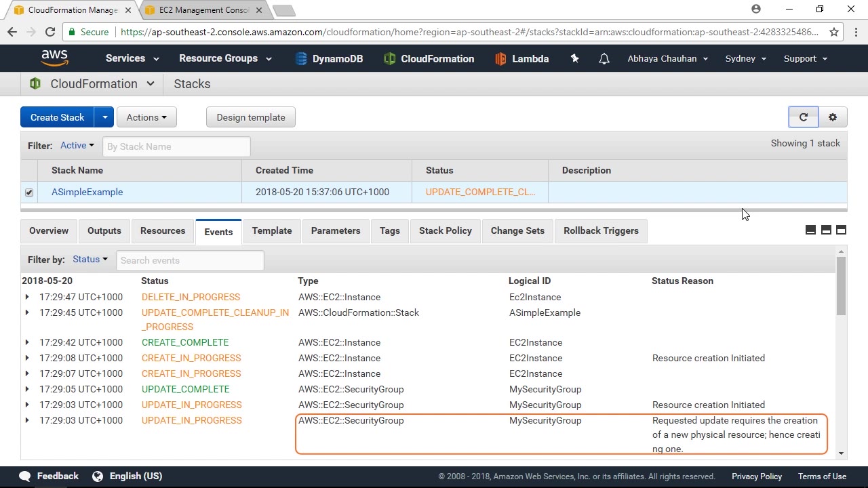Open the Resources tab
868x488 pixels.
pyautogui.click(x=163, y=231)
